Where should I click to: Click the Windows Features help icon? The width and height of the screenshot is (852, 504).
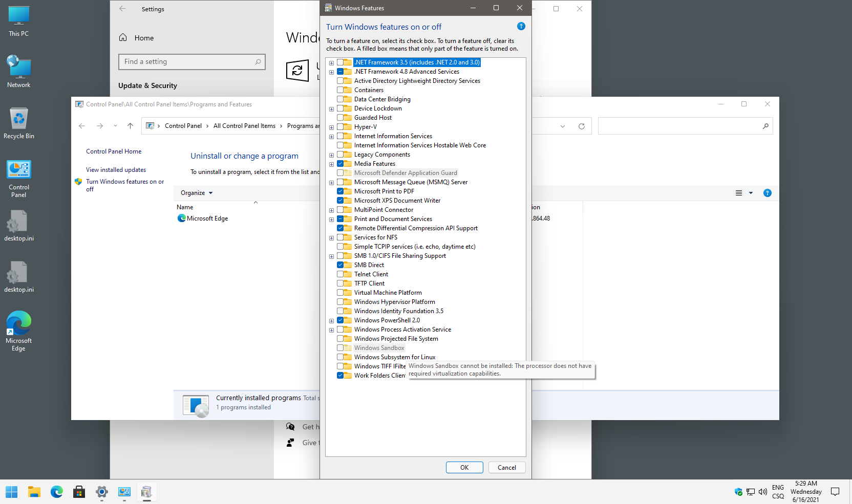521,27
